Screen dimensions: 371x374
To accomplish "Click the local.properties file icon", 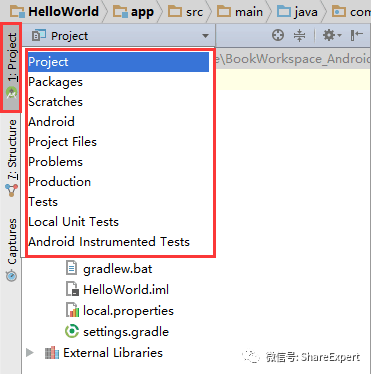I will coord(72,310).
